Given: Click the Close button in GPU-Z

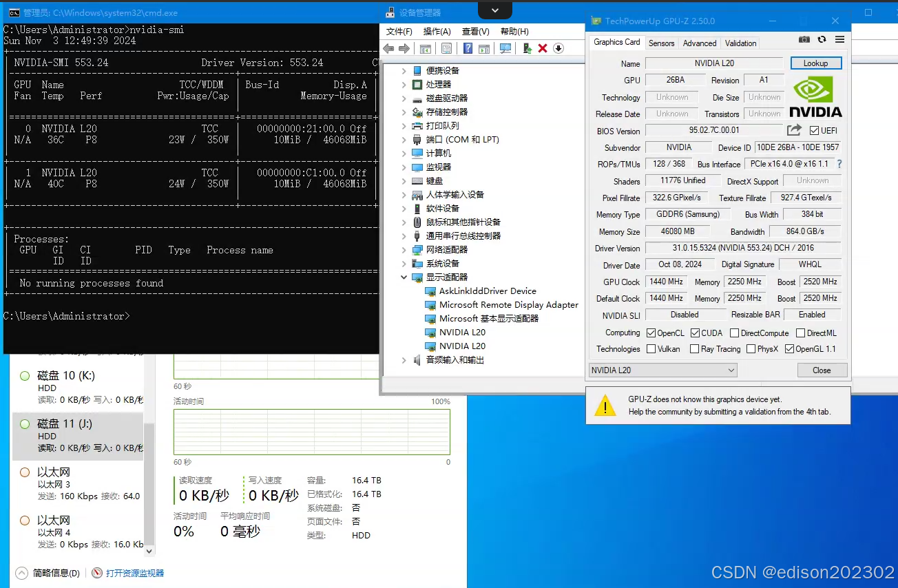Looking at the screenshot, I should [x=822, y=370].
